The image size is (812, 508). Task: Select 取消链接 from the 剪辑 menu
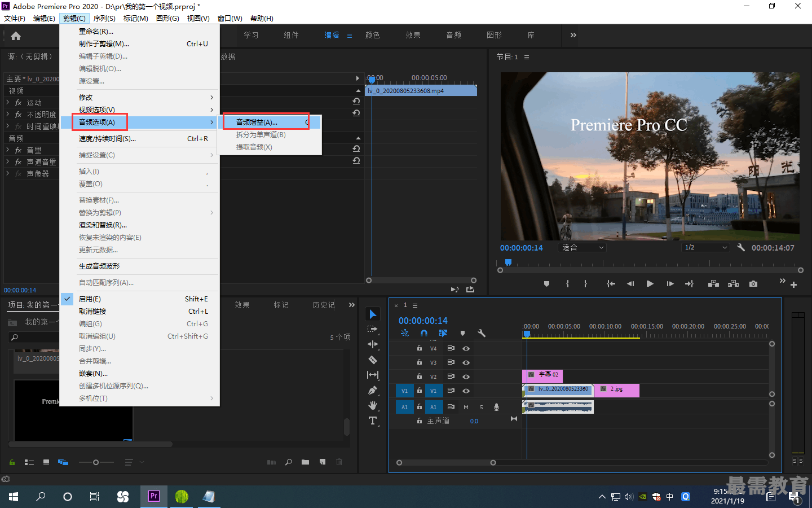[139, 311]
